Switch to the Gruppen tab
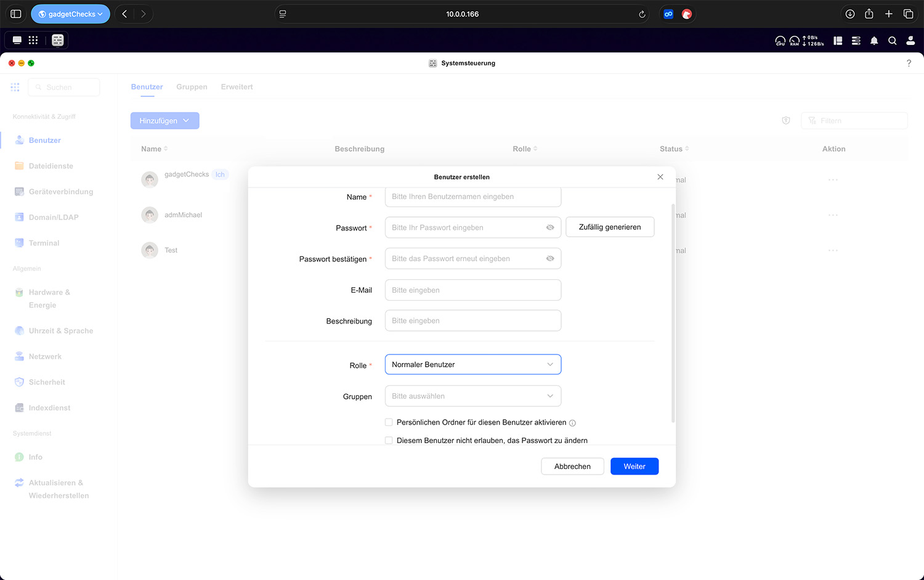The width and height of the screenshot is (924, 580). tap(192, 87)
